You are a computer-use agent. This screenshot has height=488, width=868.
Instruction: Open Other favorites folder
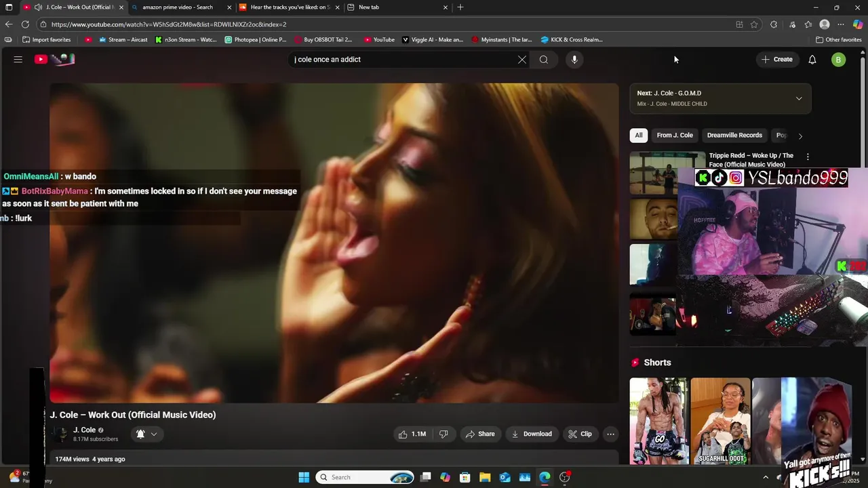[839, 40]
